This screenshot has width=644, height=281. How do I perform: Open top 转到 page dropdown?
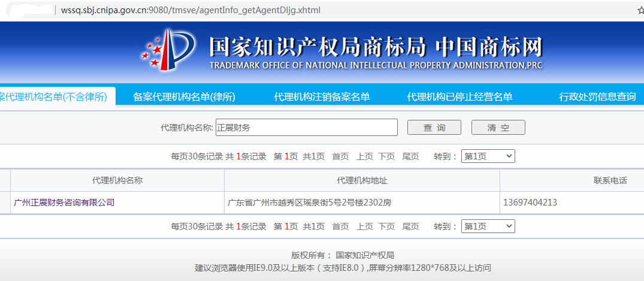pyautogui.click(x=488, y=156)
